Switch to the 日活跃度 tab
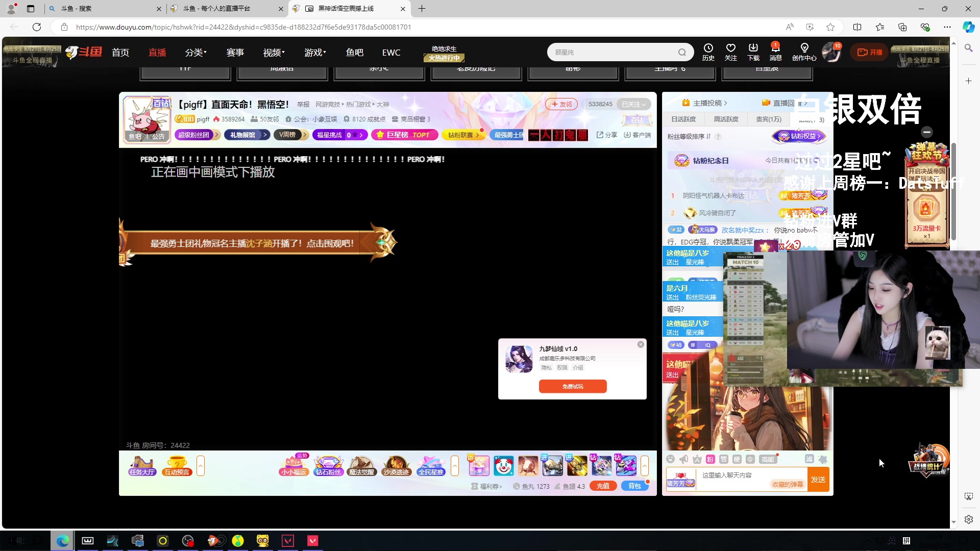The height and width of the screenshot is (551, 980). [x=683, y=119]
